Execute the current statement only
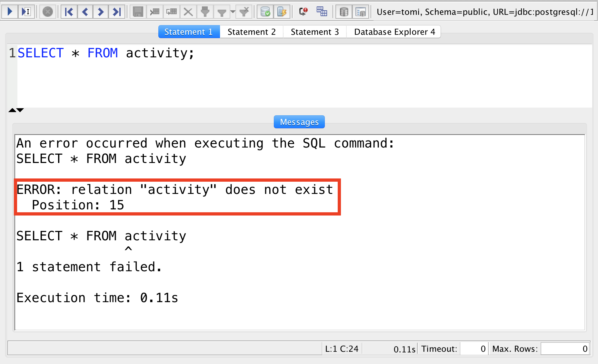The height and width of the screenshot is (364, 598). tap(26, 11)
